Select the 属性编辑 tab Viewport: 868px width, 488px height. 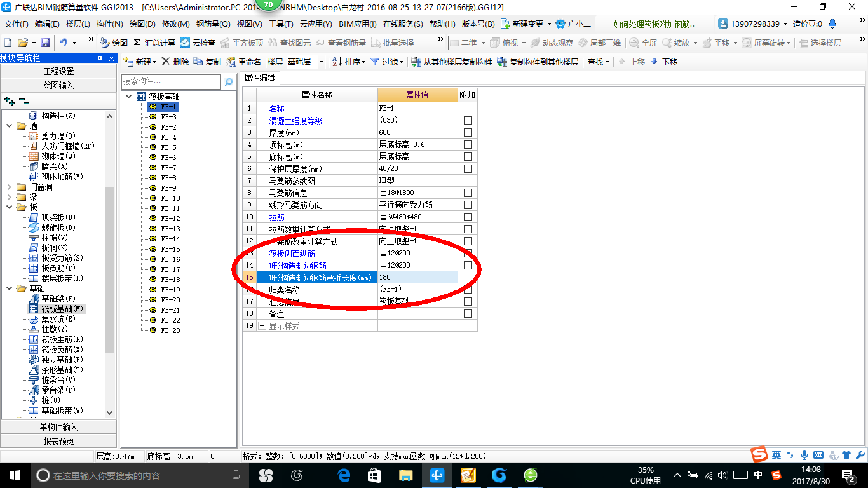(259, 78)
